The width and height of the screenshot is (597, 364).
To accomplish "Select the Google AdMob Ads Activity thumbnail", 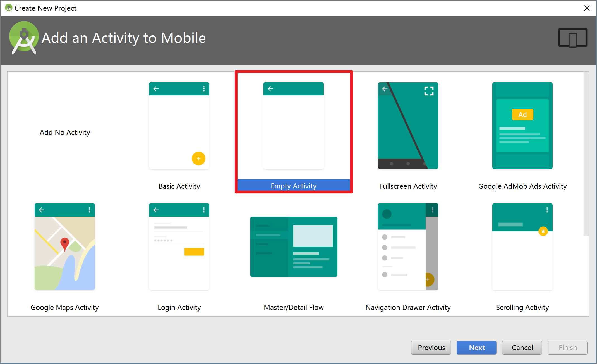I will tap(522, 126).
